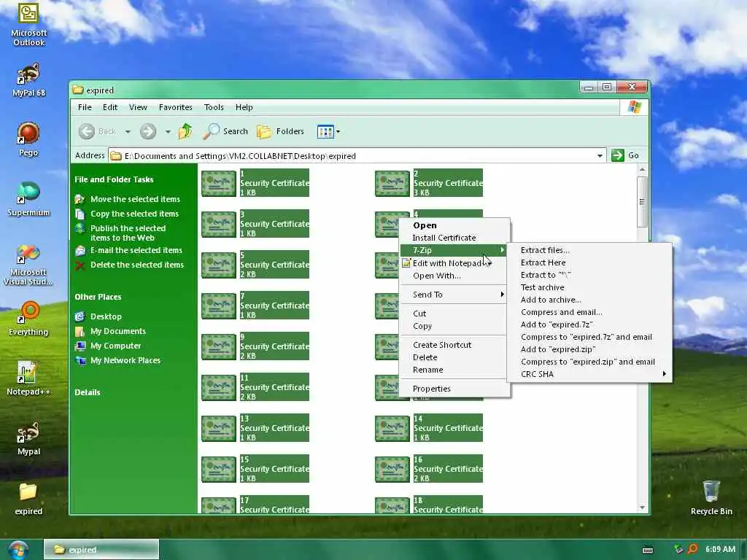
Task: Open the Help menu
Action: pyautogui.click(x=244, y=107)
